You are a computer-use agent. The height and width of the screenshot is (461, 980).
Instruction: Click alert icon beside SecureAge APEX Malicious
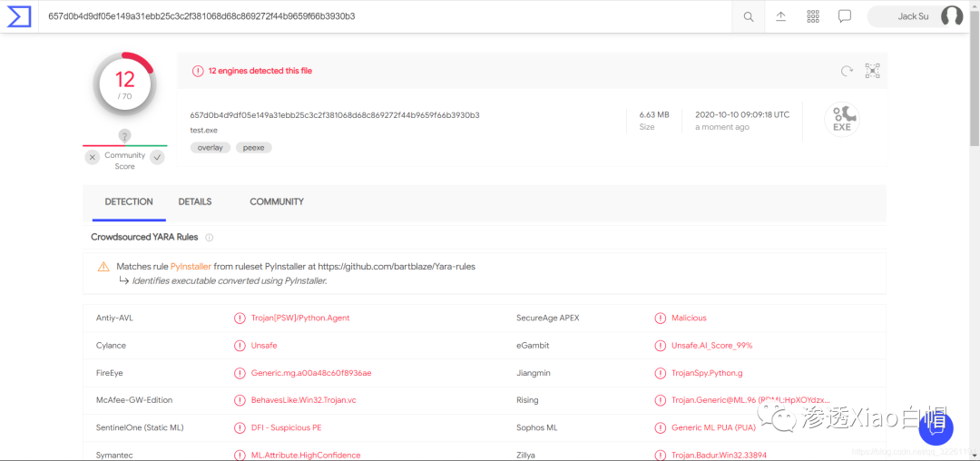pos(660,318)
